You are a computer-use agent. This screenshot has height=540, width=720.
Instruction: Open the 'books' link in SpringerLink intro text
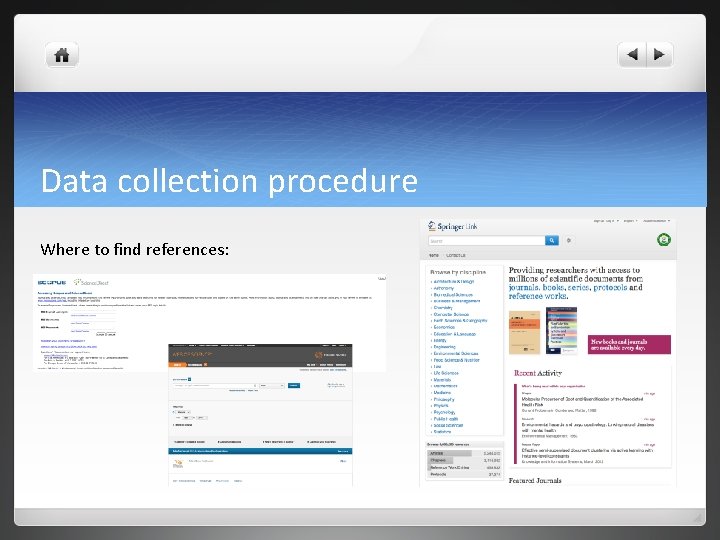(553, 287)
